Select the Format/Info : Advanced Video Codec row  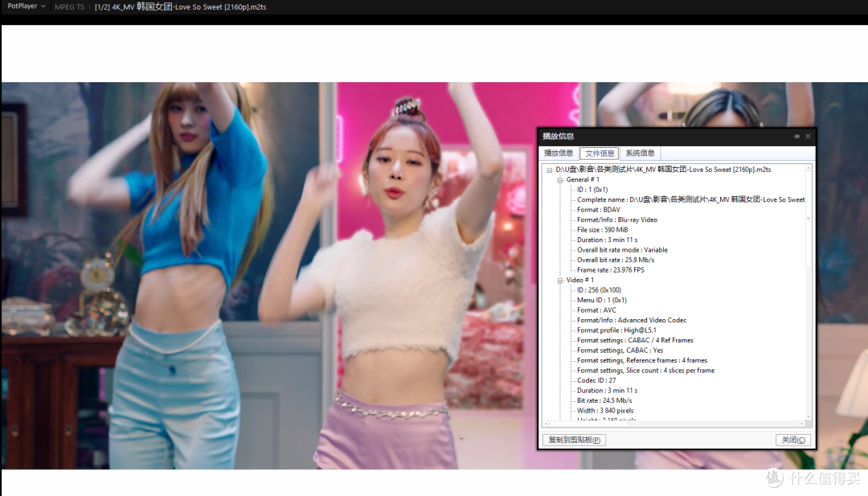(632, 320)
